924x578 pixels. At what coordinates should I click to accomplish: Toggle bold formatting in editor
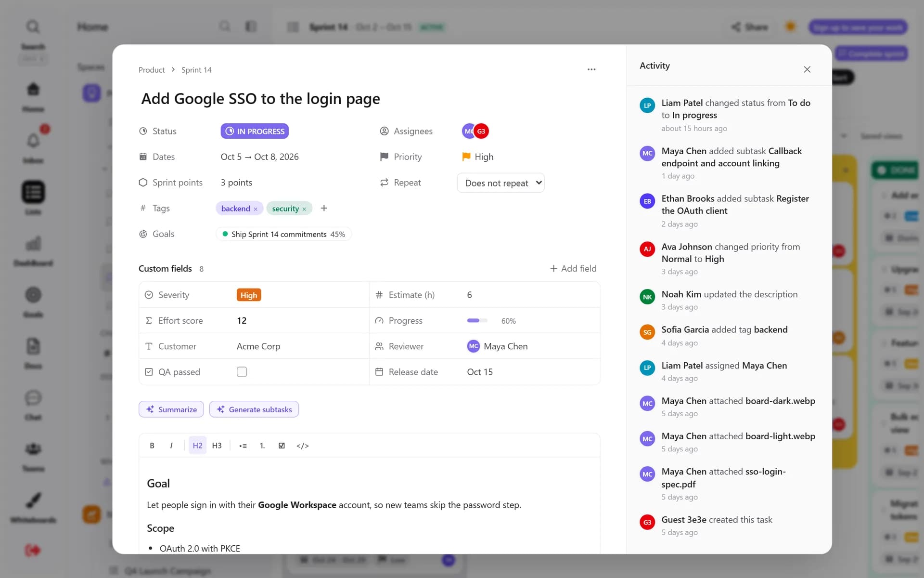[152, 446]
